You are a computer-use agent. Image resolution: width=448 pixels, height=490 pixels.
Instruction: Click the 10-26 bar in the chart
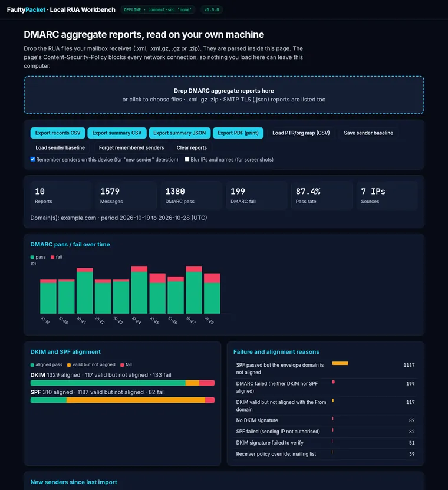pyautogui.click(x=176, y=295)
